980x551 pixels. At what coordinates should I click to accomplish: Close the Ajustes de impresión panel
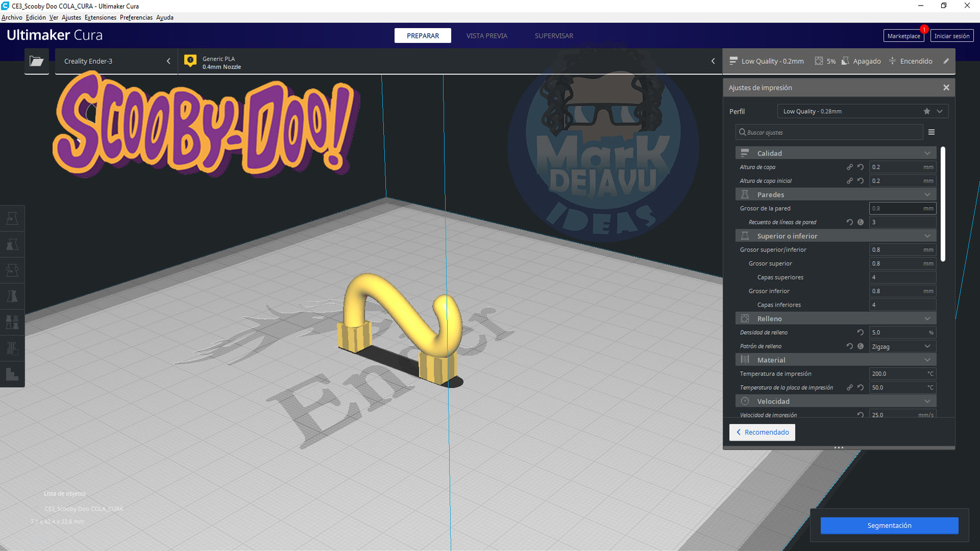(x=946, y=88)
